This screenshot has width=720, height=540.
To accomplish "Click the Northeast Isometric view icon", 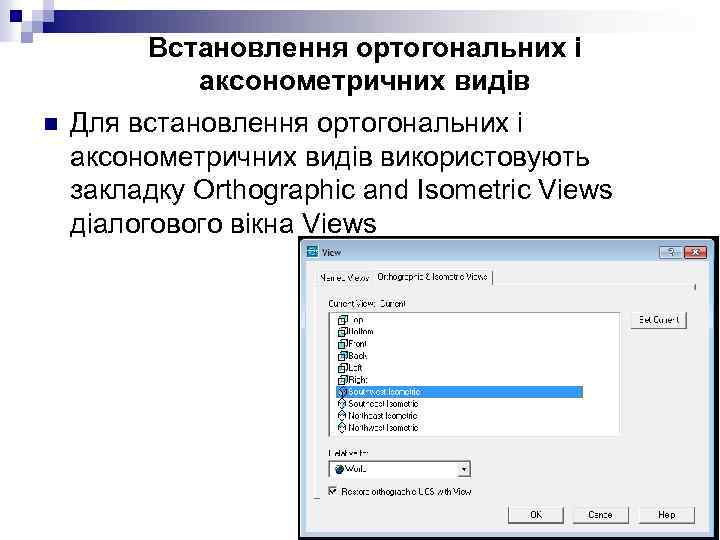I will click(x=342, y=416).
